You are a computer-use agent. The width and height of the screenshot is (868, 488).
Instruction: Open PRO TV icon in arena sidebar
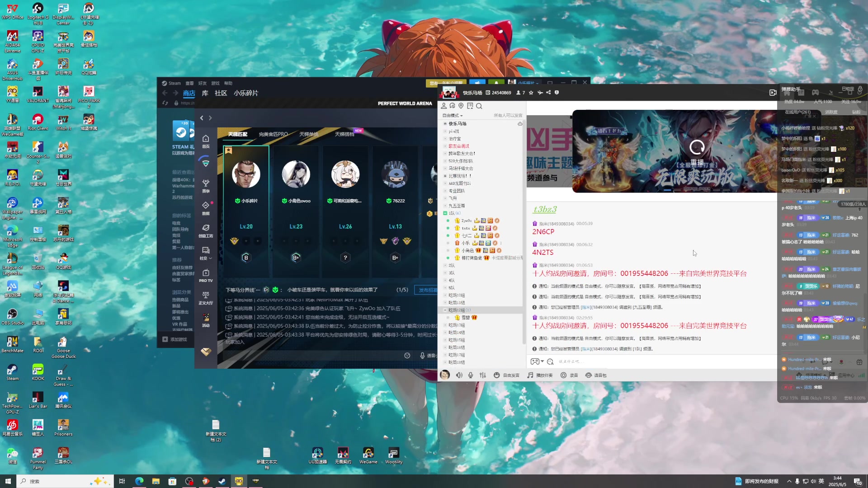click(x=206, y=275)
